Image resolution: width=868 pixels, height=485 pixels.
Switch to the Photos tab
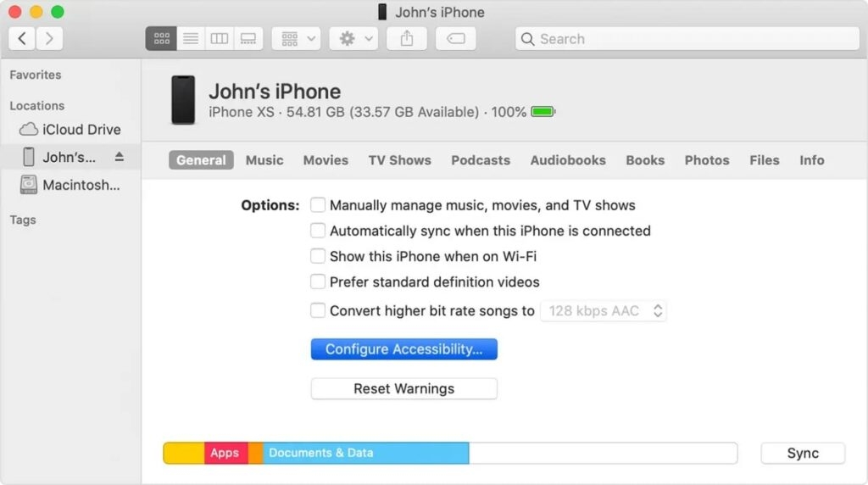707,160
